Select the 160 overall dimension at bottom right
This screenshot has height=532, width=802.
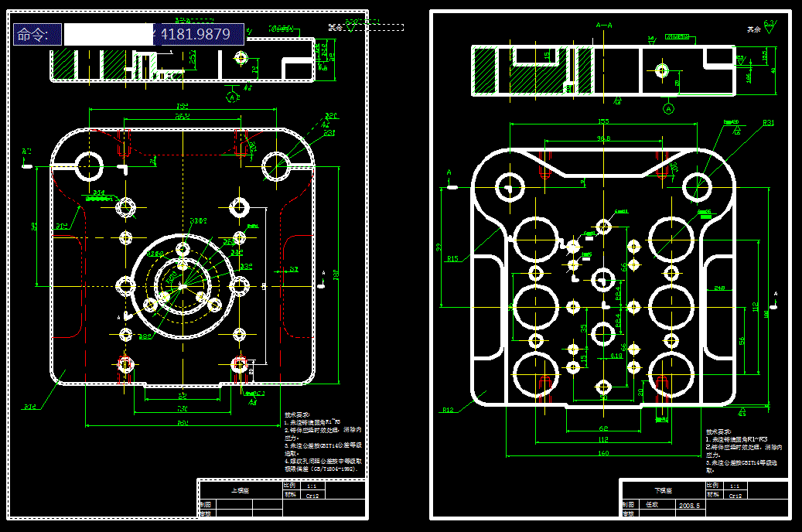point(603,453)
